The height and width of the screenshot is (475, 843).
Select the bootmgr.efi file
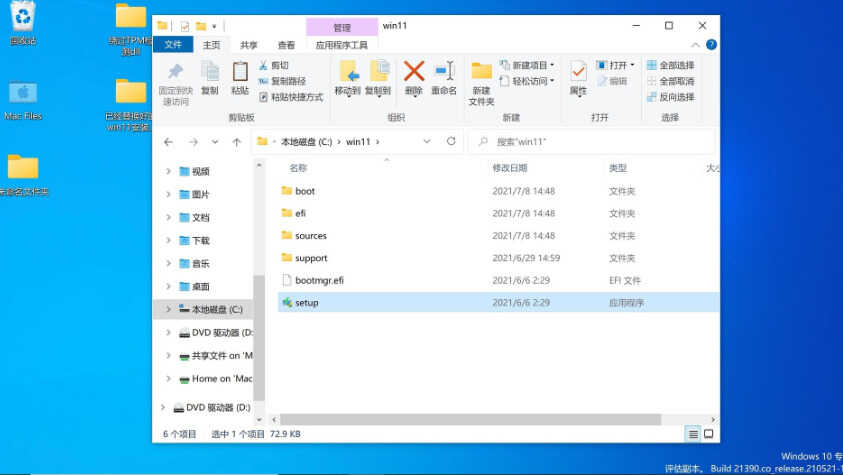tap(319, 280)
